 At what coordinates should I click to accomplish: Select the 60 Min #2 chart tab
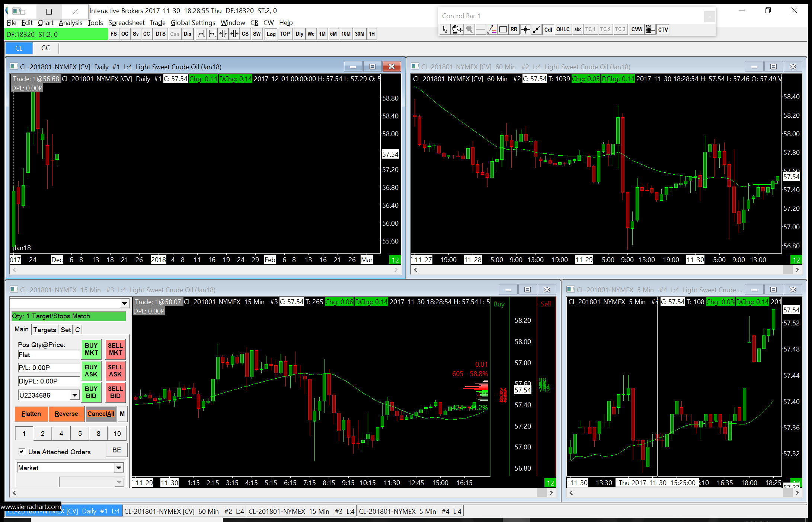click(184, 511)
